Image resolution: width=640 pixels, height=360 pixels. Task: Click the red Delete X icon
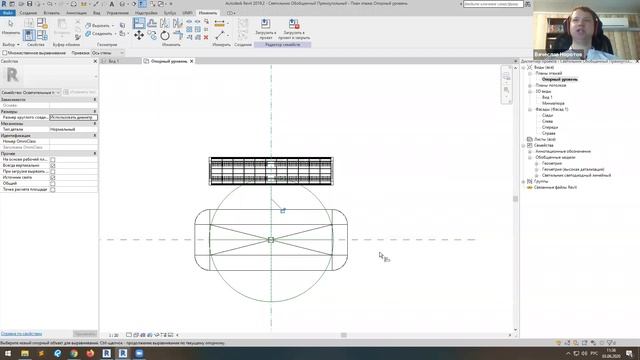[206, 37]
